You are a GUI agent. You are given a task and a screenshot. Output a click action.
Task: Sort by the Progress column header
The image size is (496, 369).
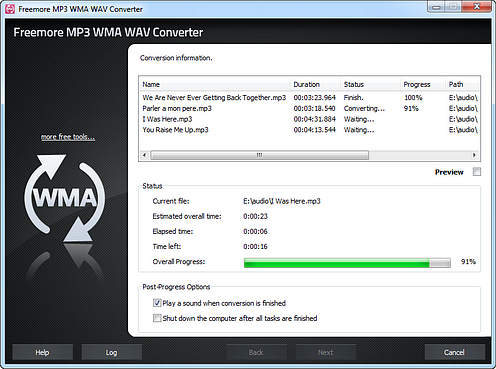click(423, 84)
